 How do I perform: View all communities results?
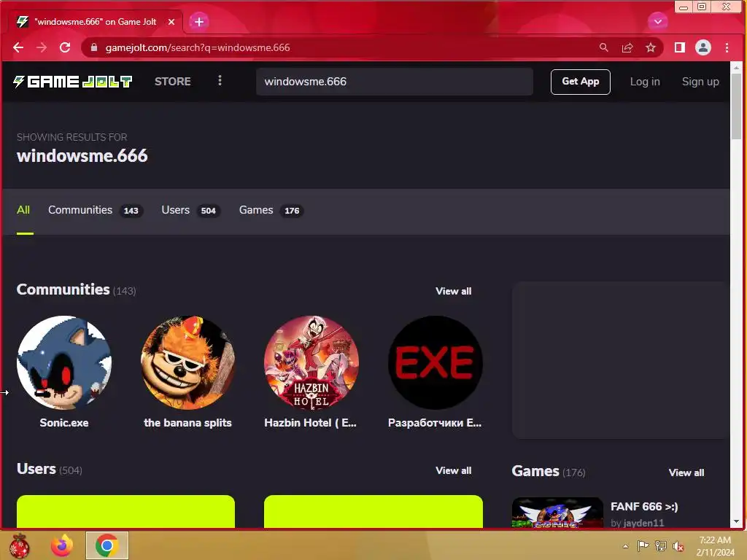453,291
